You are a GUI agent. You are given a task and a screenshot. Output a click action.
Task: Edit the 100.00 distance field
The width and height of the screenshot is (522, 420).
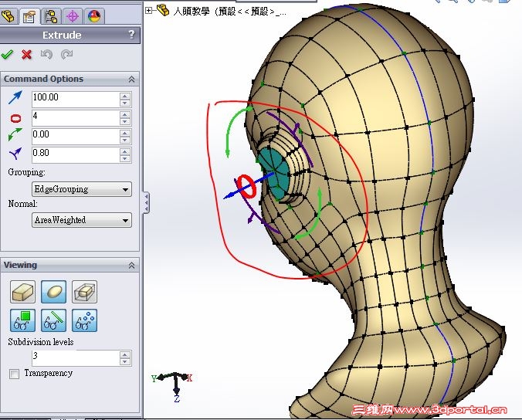pos(76,99)
